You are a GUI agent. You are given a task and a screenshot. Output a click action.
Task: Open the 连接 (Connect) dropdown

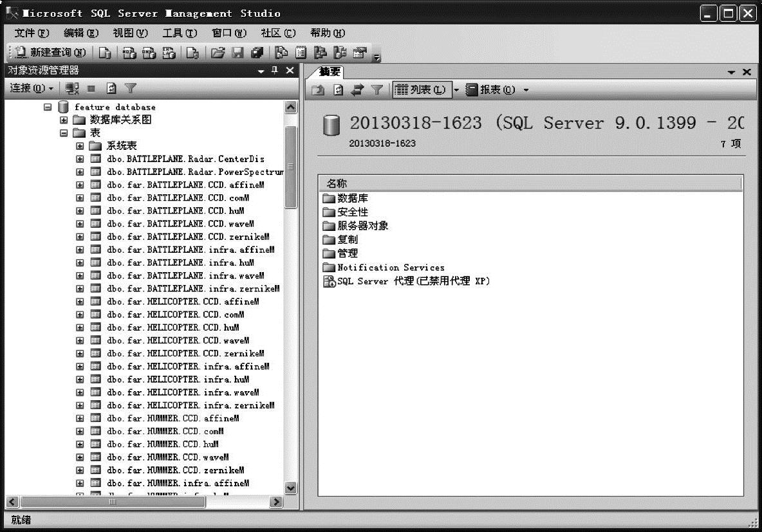coord(31,88)
